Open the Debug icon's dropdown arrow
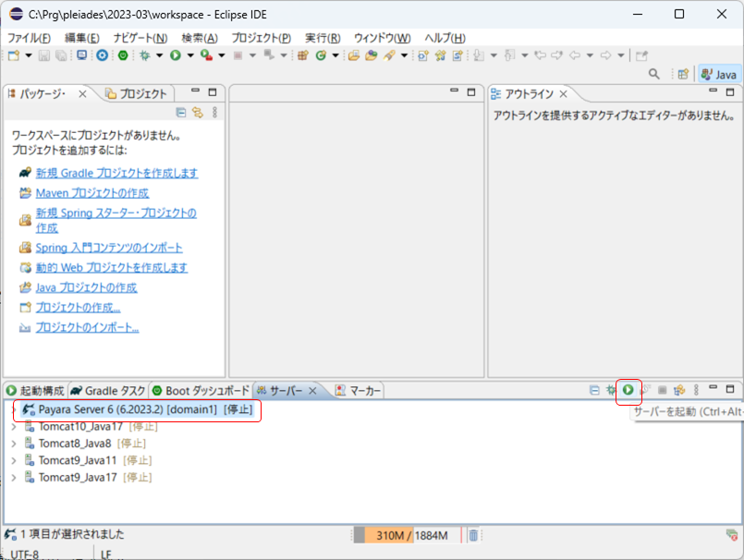Image resolution: width=744 pixels, height=560 pixels. (159, 55)
